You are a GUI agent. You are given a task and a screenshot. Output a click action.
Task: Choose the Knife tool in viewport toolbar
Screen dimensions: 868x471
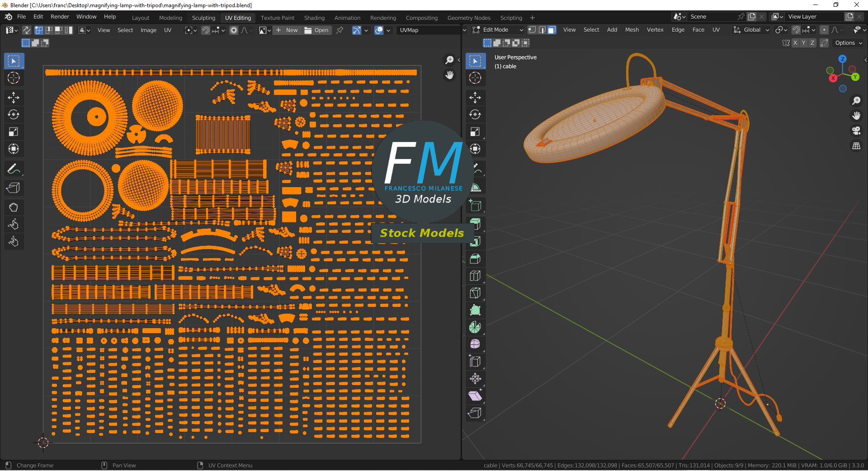click(475, 293)
